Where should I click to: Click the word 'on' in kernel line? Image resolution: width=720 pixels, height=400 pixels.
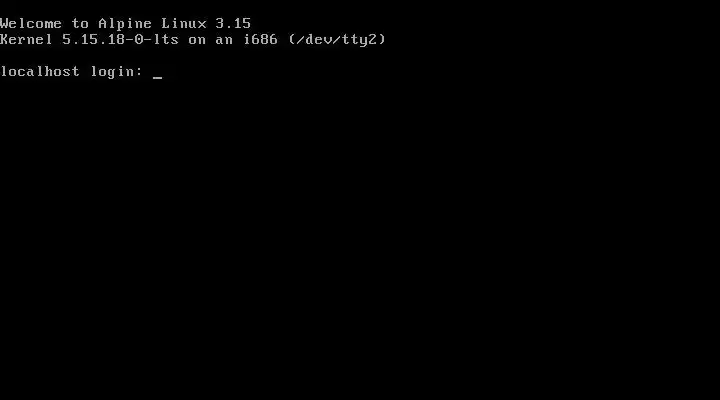click(x=197, y=40)
